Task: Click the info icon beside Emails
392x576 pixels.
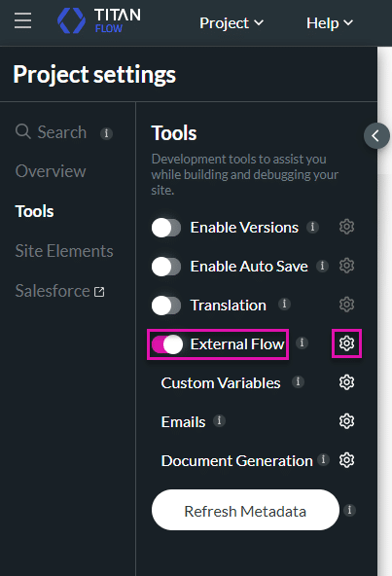Action: click(x=219, y=420)
